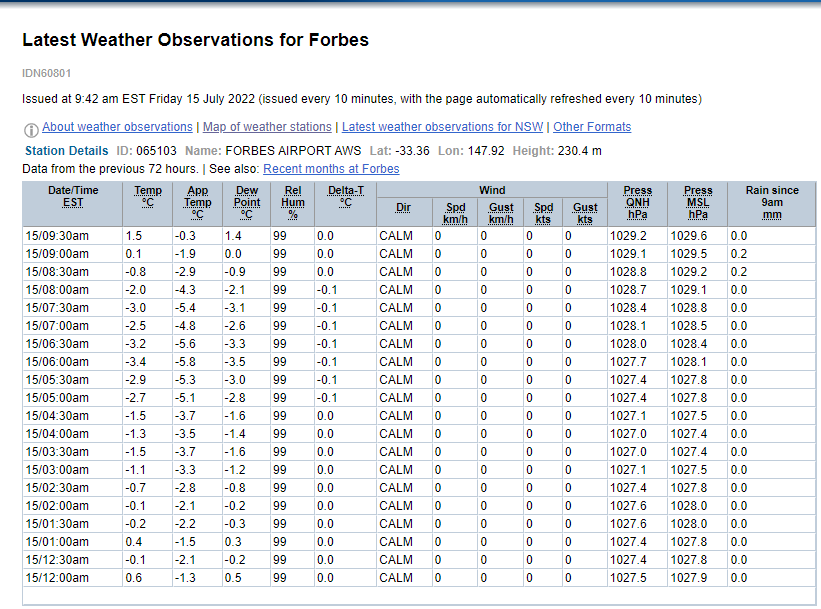Click the Temp °C column header
The width and height of the screenshot is (821, 609).
(x=148, y=204)
